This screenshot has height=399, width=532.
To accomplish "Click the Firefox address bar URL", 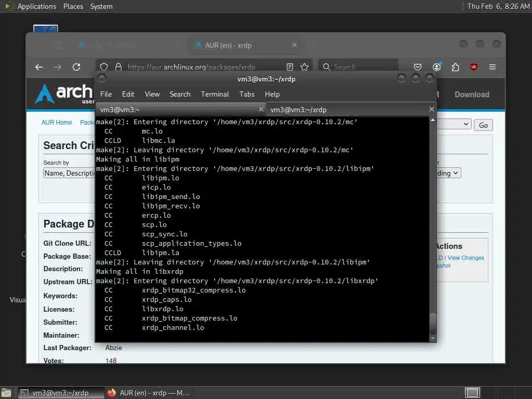I will (191, 67).
